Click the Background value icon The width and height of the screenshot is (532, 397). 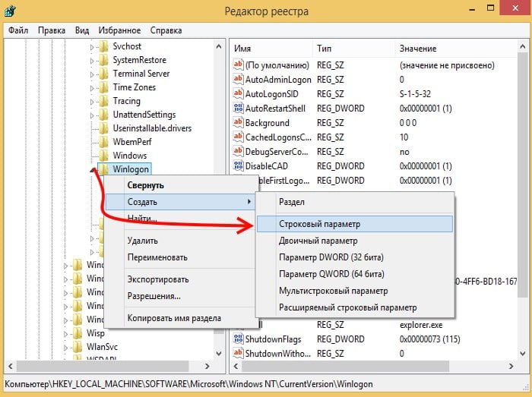point(238,123)
